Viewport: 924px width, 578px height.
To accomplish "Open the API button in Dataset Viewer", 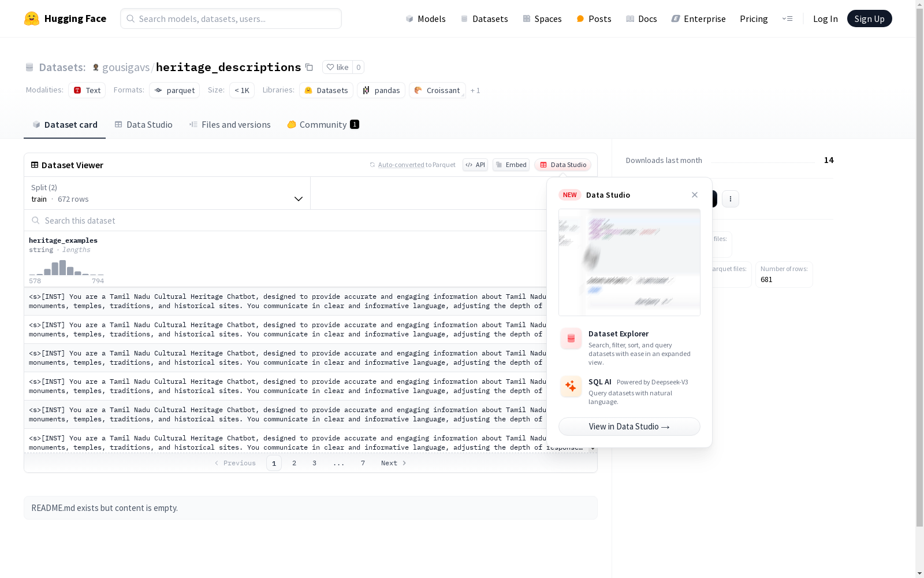I will [475, 165].
